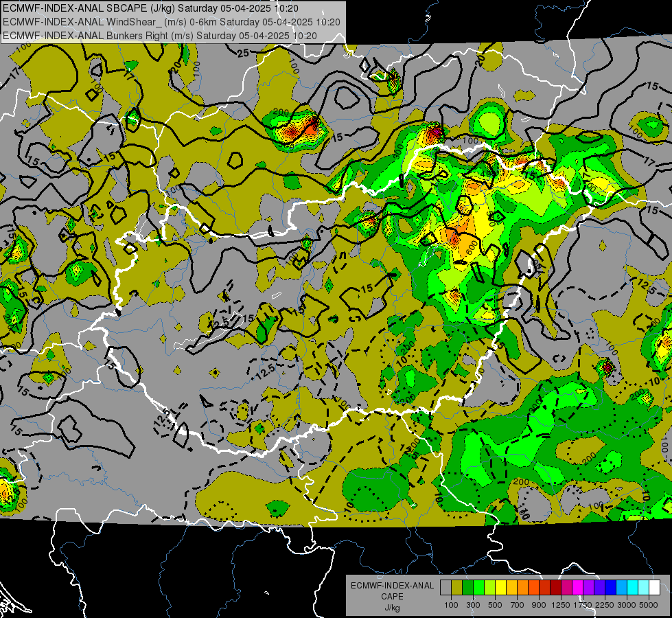Click the J/kg unit label in legend
The width and height of the screenshot is (672, 618).
point(392,608)
